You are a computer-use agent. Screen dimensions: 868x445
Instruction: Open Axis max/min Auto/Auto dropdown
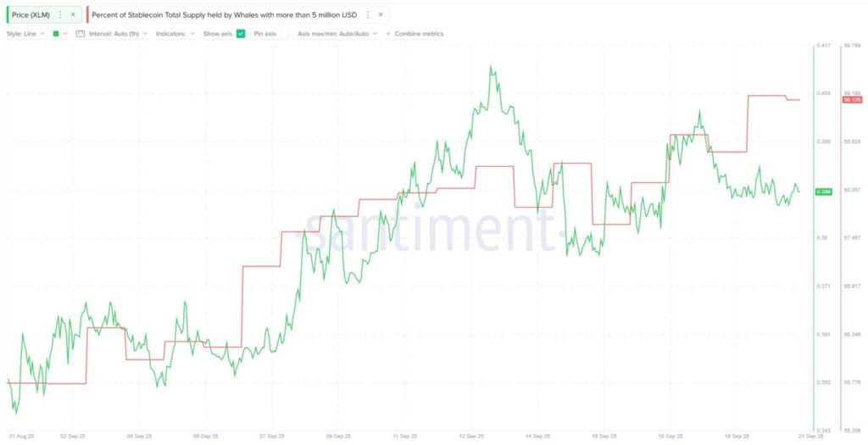point(337,34)
